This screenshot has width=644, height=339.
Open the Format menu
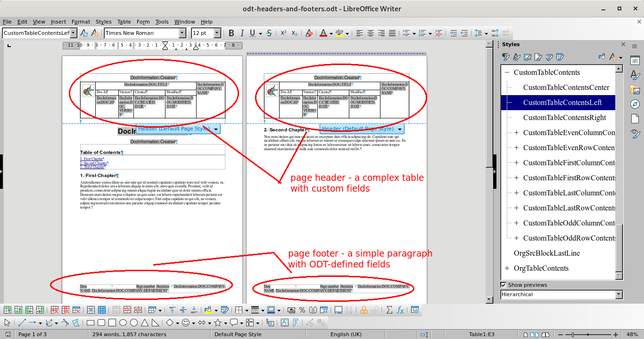[81, 22]
